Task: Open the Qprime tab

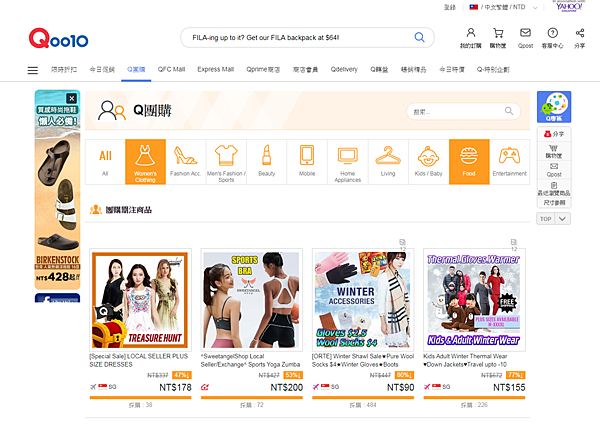Action: tap(263, 69)
